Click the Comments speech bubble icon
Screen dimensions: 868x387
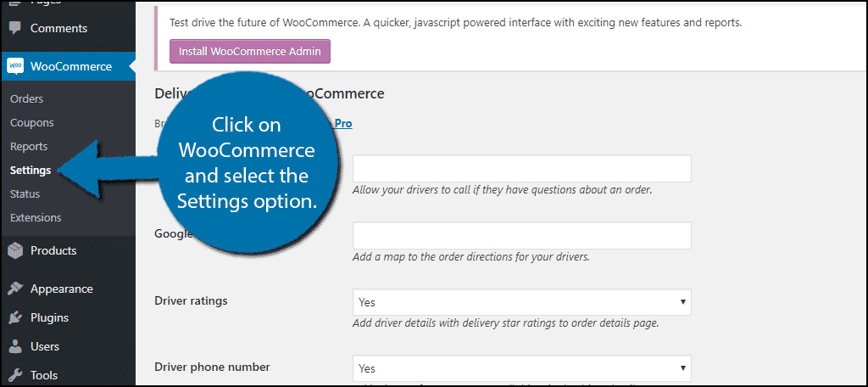click(15, 28)
